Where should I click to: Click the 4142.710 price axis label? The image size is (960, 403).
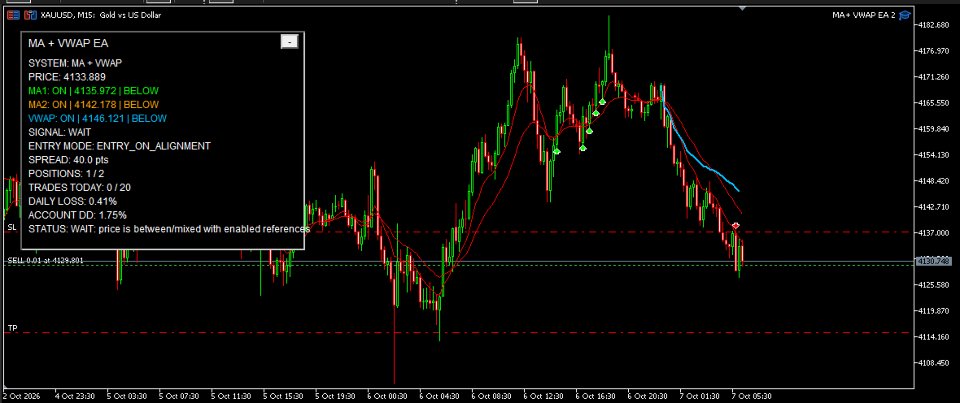tap(934, 207)
